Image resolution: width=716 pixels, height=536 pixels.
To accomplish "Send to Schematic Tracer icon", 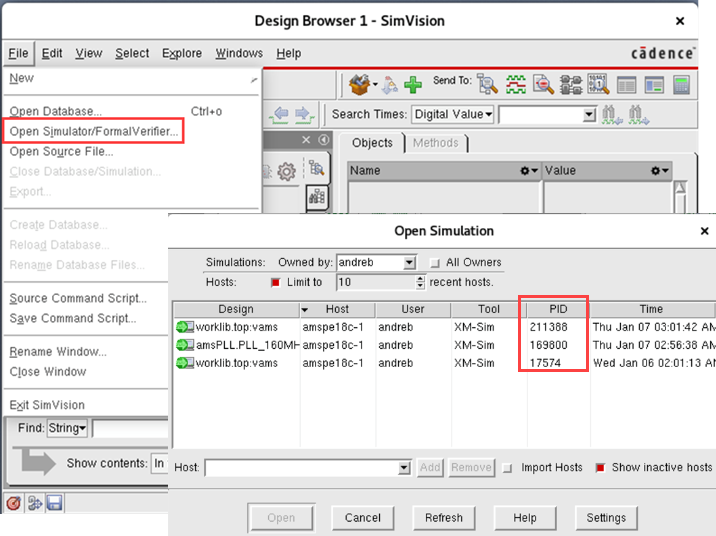I will pyautogui.click(x=571, y=84).
